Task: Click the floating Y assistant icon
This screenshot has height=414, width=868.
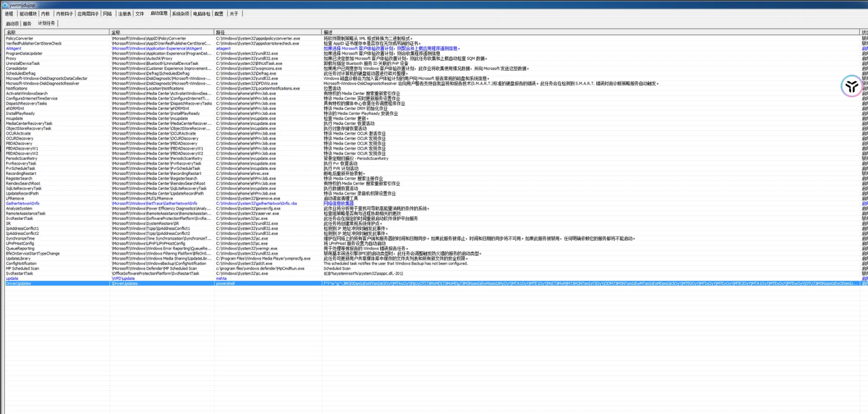Action: (x=851, y=86)
